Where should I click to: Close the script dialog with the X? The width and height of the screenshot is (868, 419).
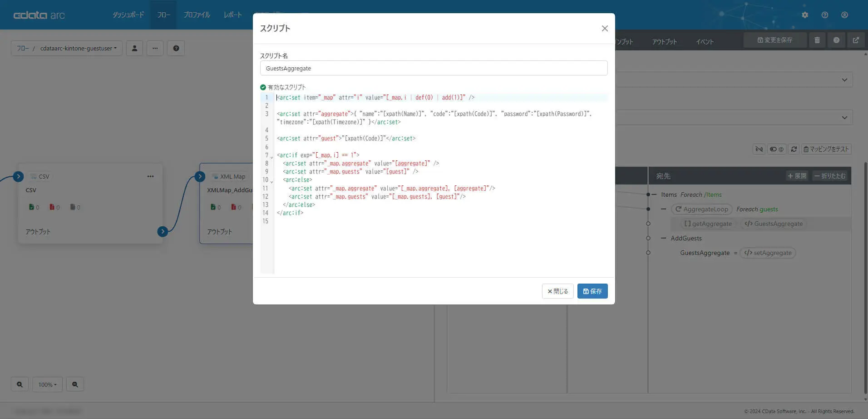coord(605,29)
